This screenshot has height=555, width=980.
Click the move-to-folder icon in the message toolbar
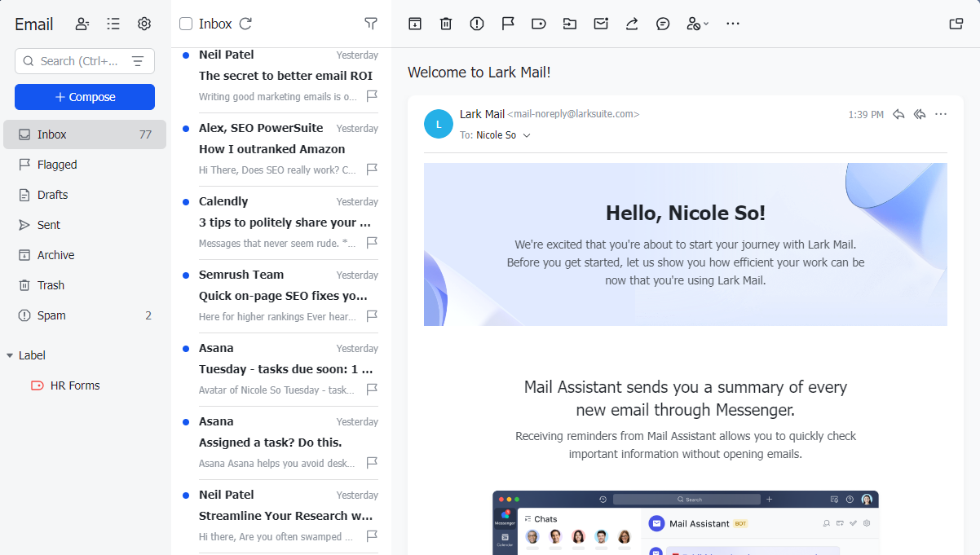(x=570, y=24)
